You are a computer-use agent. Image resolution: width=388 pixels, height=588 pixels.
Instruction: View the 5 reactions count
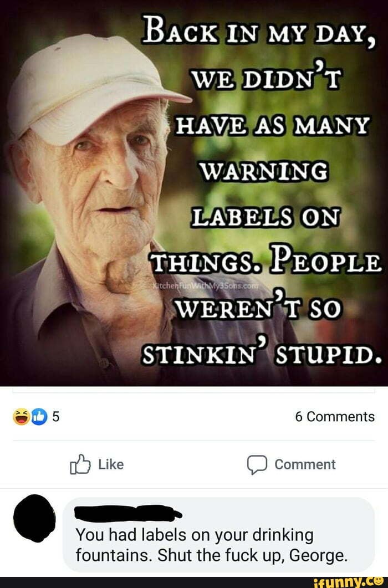click(55, 417)
